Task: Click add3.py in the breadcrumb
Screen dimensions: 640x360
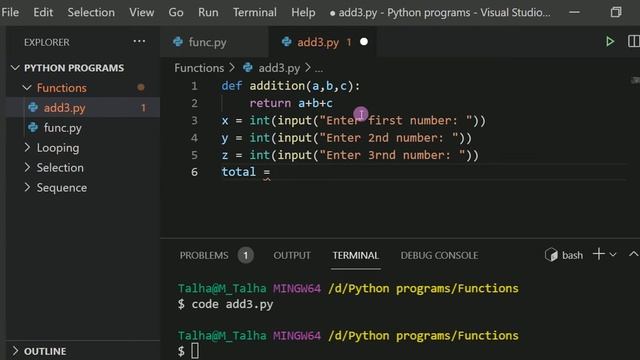Action: pyautogui.click(x=279, y=68)
